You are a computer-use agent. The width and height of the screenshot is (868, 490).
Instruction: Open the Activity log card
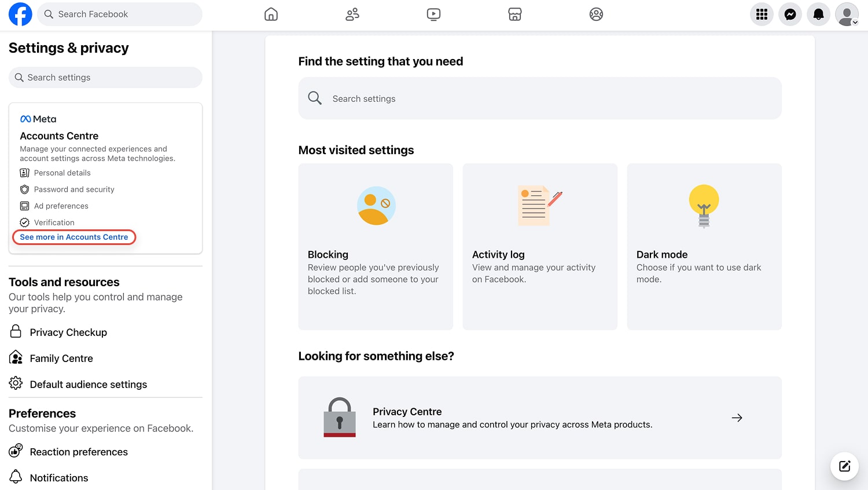point(540,247)
